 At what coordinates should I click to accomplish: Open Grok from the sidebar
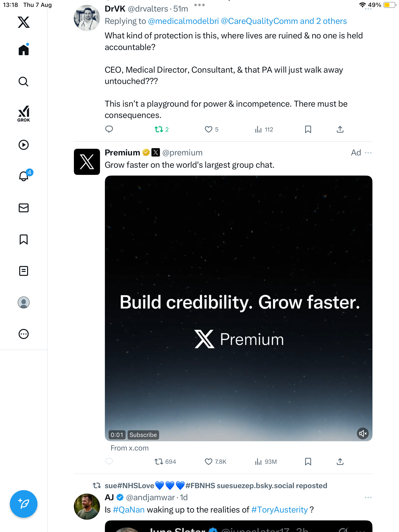24,114
